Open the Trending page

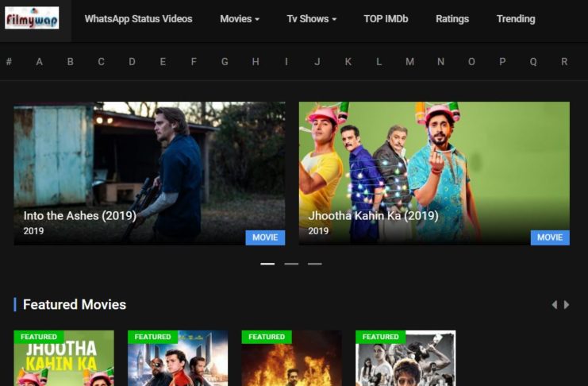[x=516, y=19]
